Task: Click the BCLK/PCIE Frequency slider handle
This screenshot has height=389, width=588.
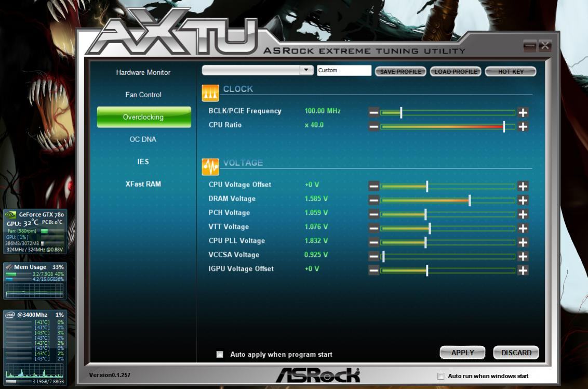Action: tap(401, 112)
